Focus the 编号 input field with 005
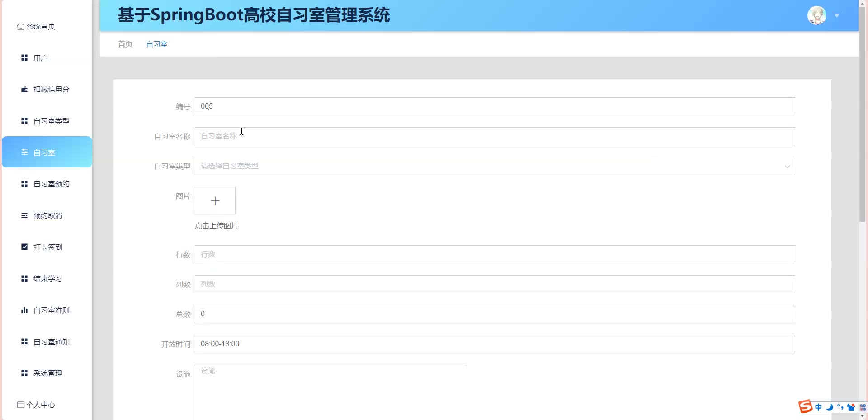The image size is (868, 420). click(x=495, y=106)
